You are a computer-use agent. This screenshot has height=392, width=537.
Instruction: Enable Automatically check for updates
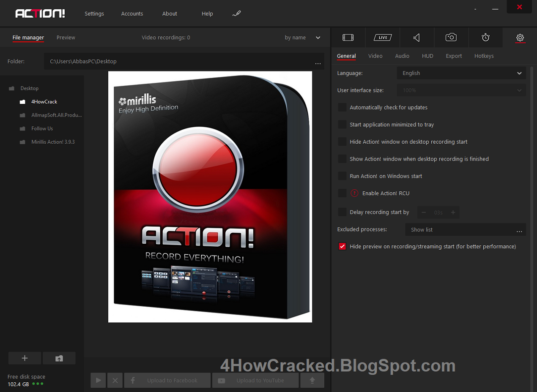(x=342, y=107)
